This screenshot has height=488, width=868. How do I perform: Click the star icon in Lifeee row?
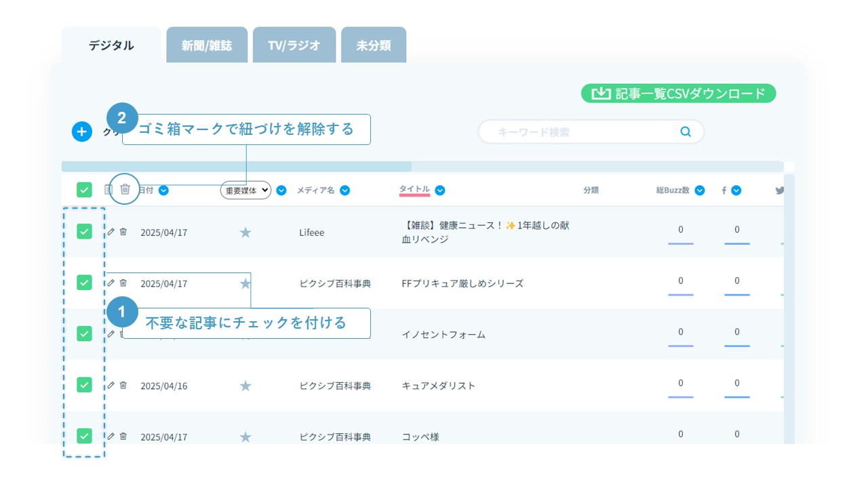click(245, 232)
